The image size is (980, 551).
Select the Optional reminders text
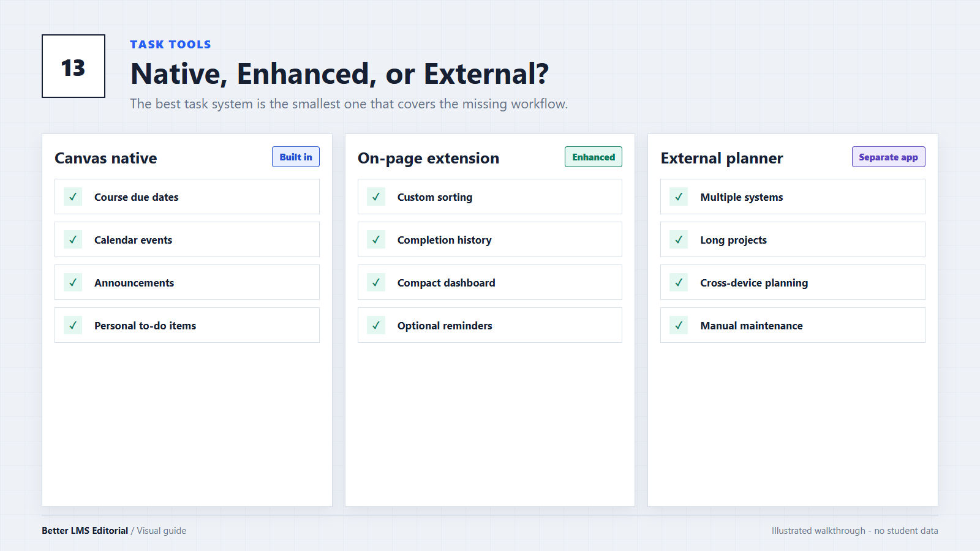click(x=445, y=326)
